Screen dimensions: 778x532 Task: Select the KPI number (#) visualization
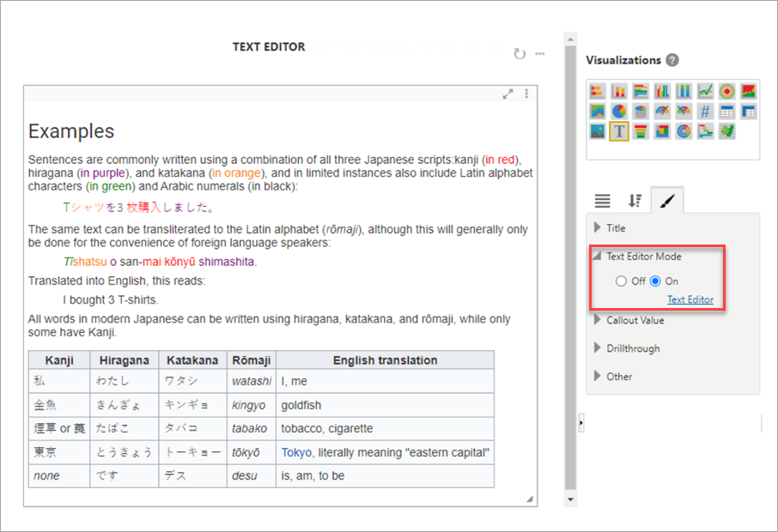tap(705, 111)
